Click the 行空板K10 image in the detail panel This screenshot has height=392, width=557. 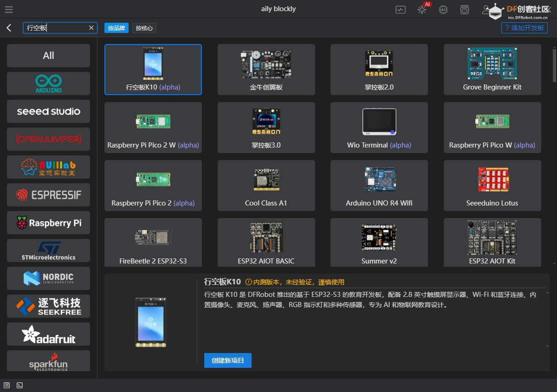151,322
